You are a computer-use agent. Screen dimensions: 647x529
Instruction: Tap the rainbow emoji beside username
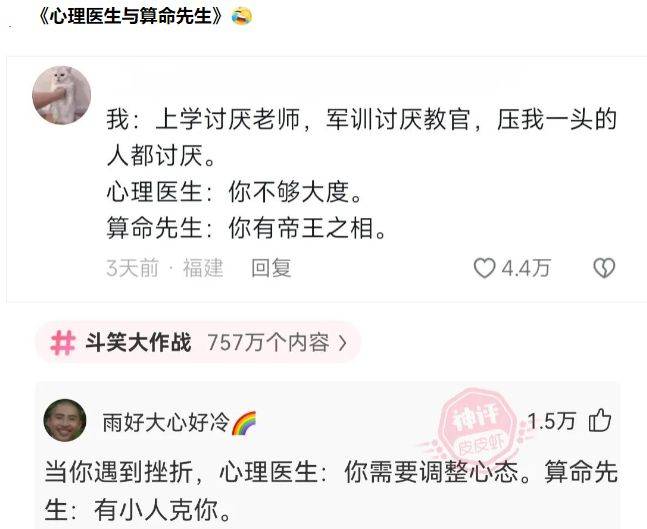click(x=243, y=423)
